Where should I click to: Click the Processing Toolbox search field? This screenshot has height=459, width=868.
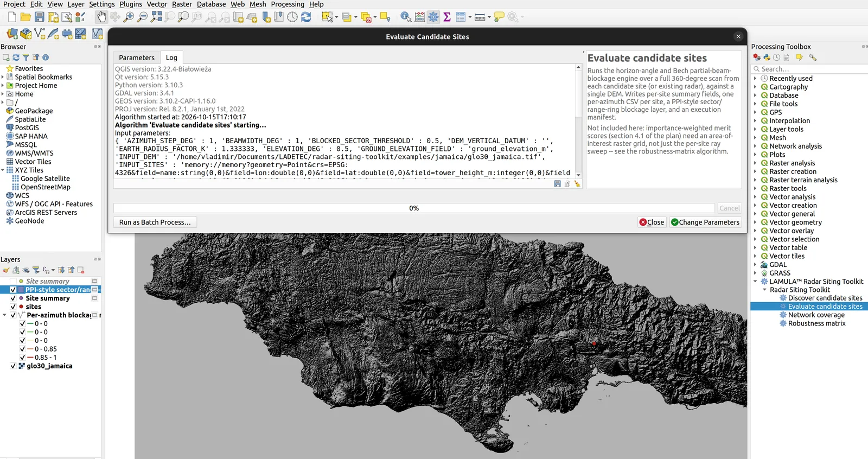coord(809,69)
